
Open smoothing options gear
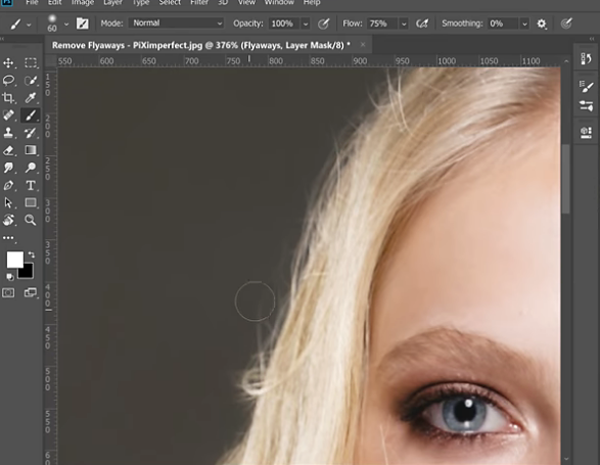541,24
